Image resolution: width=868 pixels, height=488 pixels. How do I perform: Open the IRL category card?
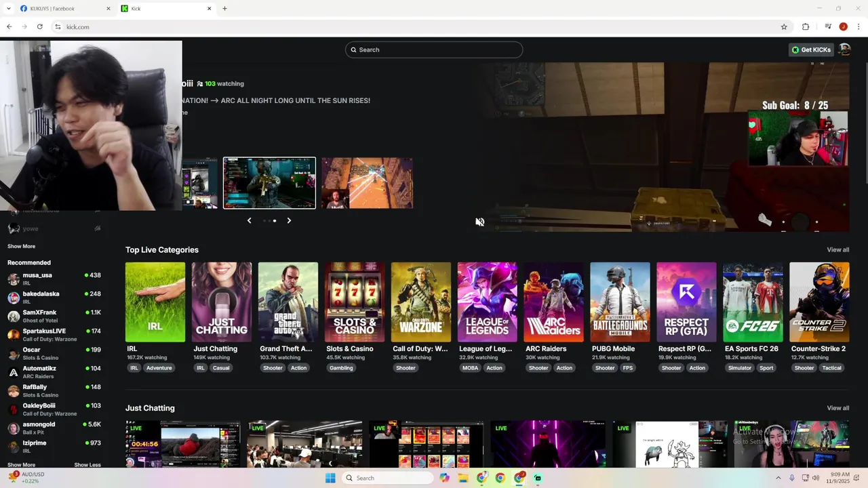pos(155,302)
